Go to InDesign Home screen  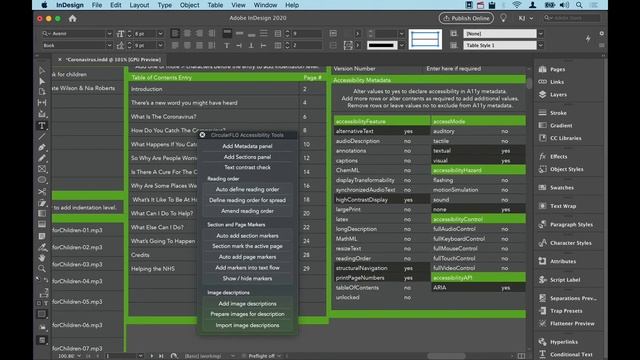pos(73,18)
